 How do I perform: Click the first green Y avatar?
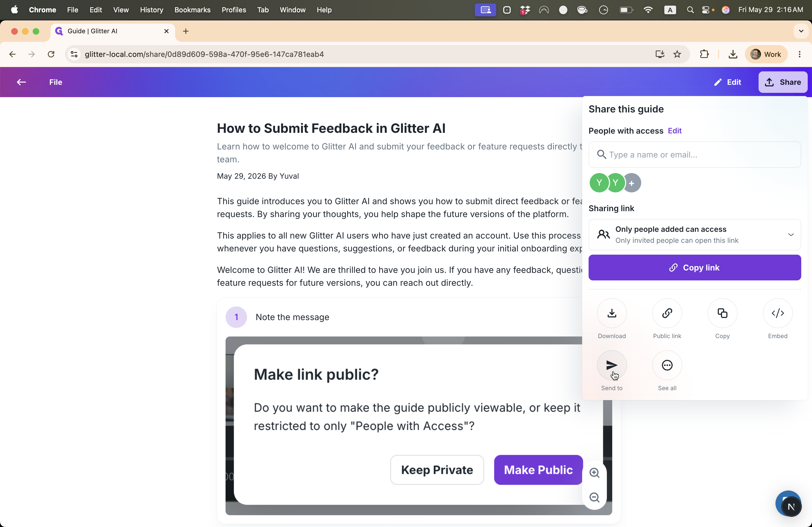[x=599, y=183]
